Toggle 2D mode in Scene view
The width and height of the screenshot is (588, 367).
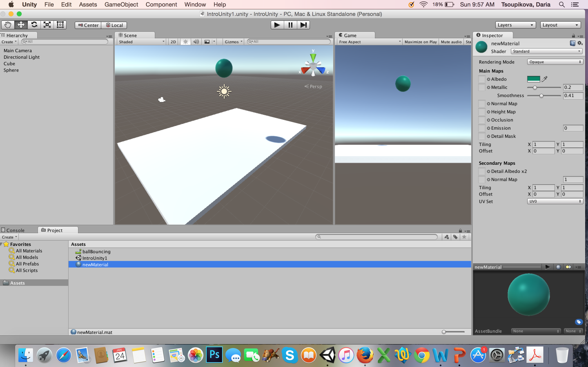coord(173,42)
